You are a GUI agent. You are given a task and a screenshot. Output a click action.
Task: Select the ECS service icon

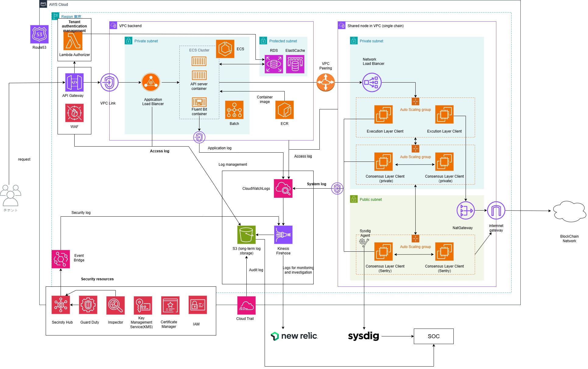tap(225, 49)
